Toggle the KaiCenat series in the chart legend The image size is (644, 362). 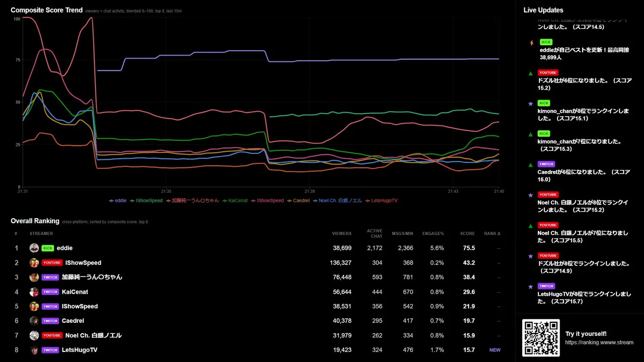pyautogui.click(x=235, y=201)
